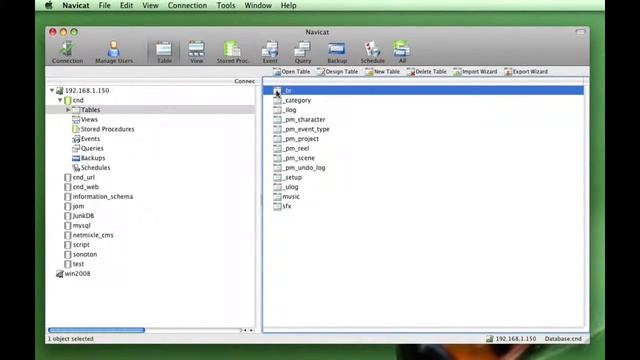Select the _pm_character table
Viewport: 640px width, 360px height.
[x=299, y=120]
